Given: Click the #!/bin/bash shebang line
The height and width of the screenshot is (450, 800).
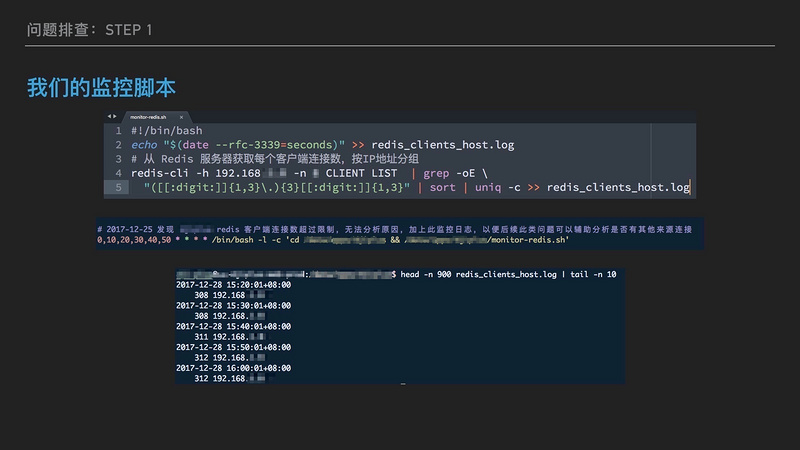Looking at the screenshot, I should [x=167, y=131].
